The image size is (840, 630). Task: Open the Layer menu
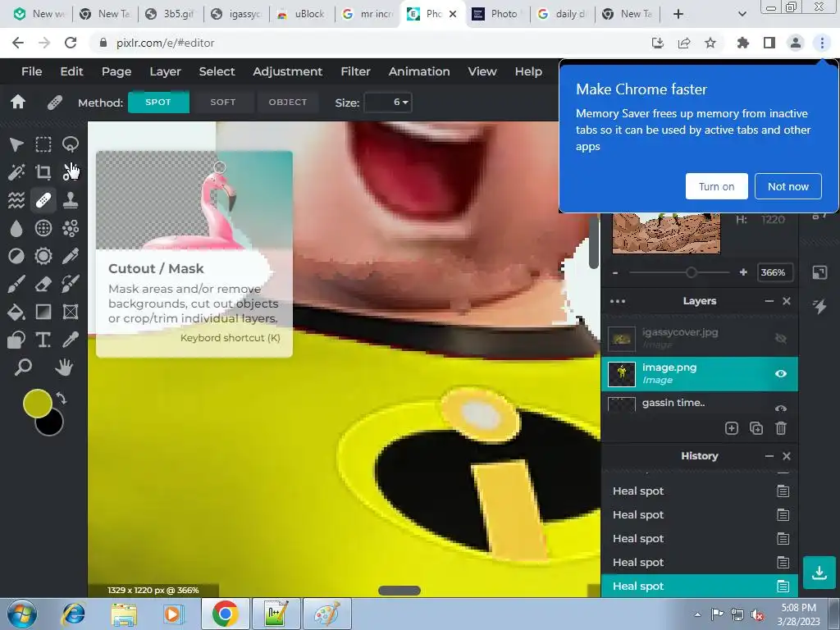coord(165,71)
